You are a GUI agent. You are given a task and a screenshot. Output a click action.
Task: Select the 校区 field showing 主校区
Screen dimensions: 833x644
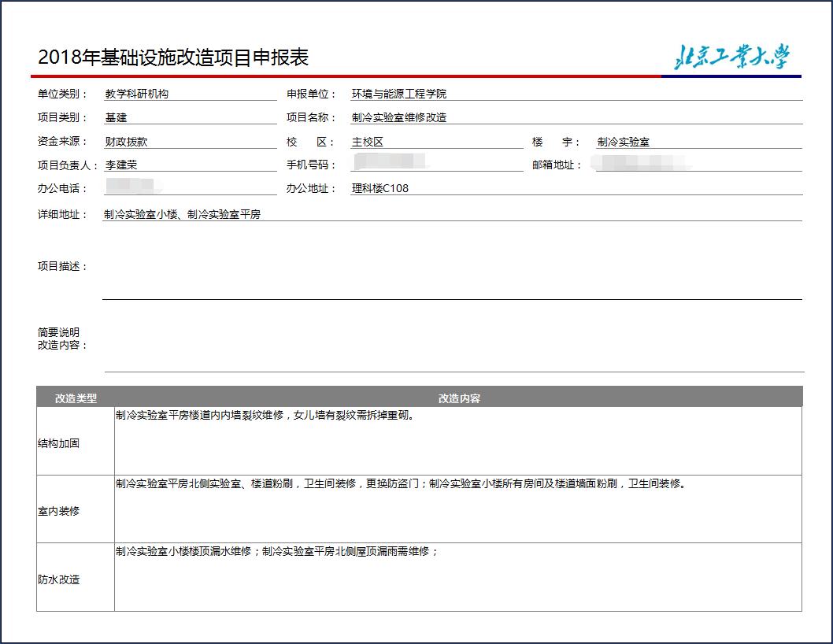[436, 142]
